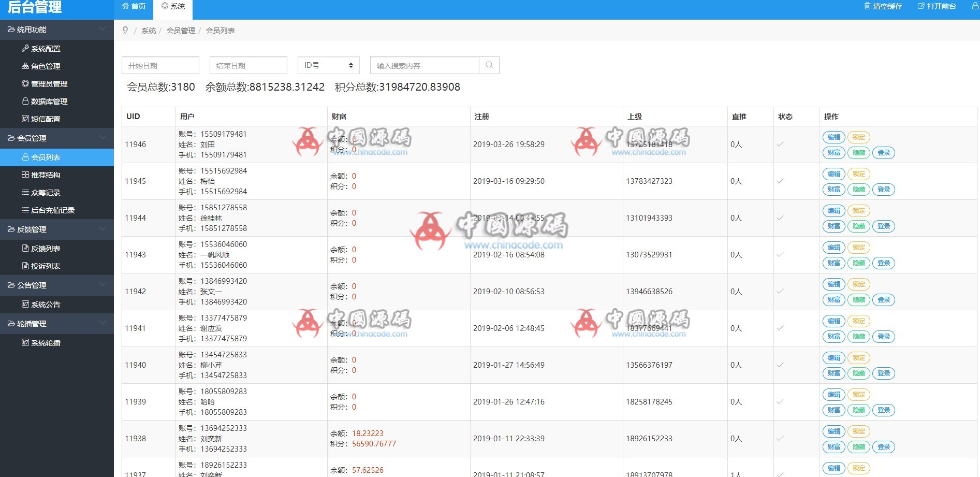Image resolution: width=980 pixels, height=477 pixels.
Task: Click 编辑 for member 11946
Action: click(x=833, y=137)
